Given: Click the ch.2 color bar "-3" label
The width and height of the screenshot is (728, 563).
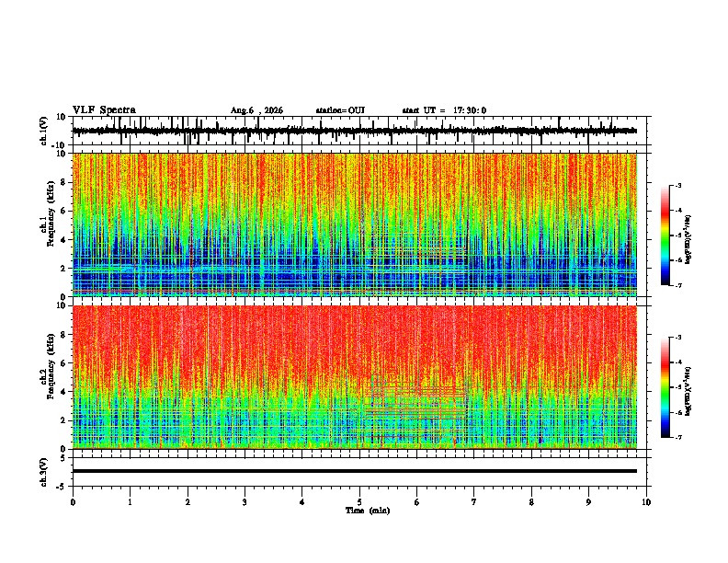Looking at the screenshot, I should 678,338.
